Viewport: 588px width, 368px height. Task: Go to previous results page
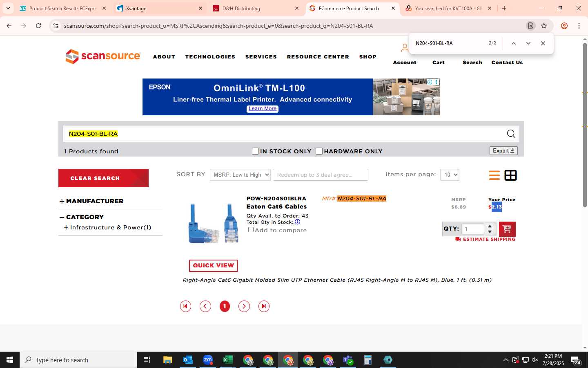tap(205, 306)
